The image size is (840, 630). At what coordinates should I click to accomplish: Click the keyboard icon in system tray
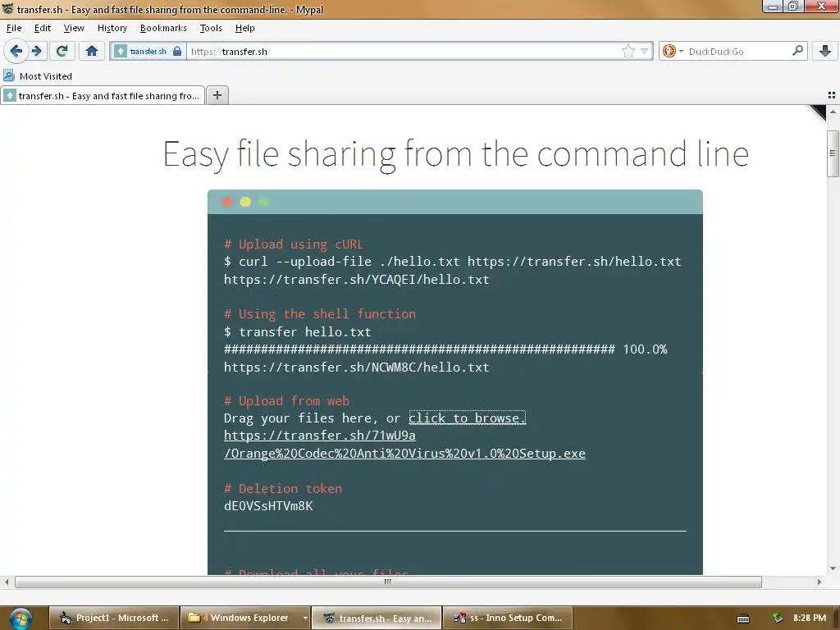[x=743, y=619]
